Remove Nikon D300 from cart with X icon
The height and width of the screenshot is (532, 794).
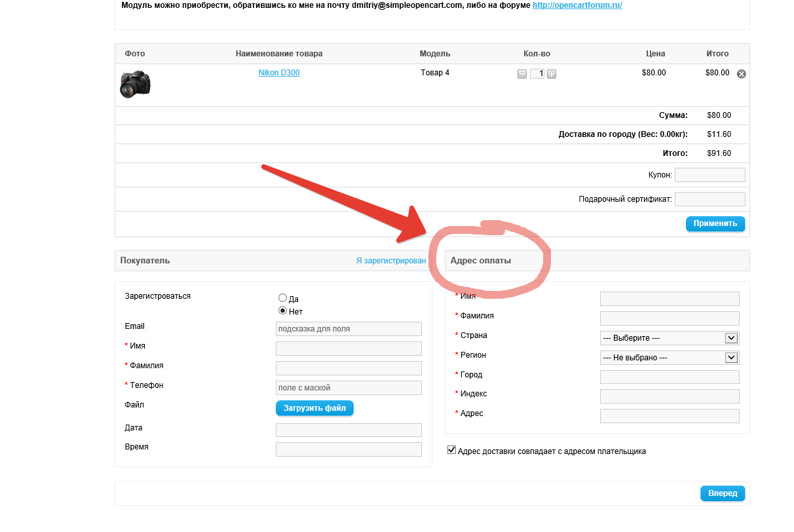pyautogui.click(x=742, y=74)
